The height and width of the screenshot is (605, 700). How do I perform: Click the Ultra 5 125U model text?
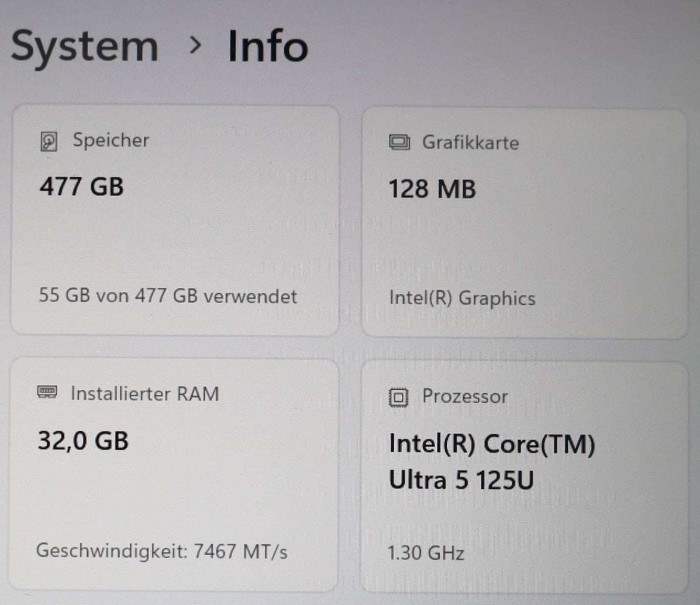[461, 481]
